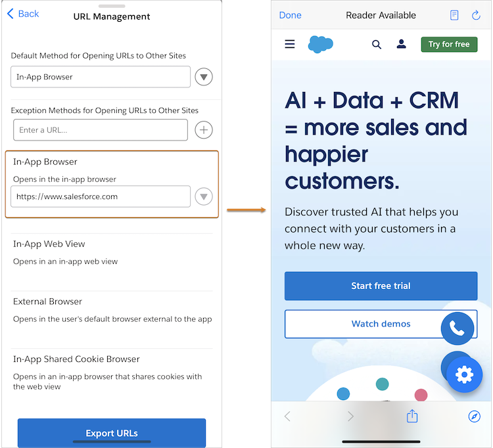Select In-App Web View section heading
Viewport: 493px width, 448px height.
tap(49, 244)
